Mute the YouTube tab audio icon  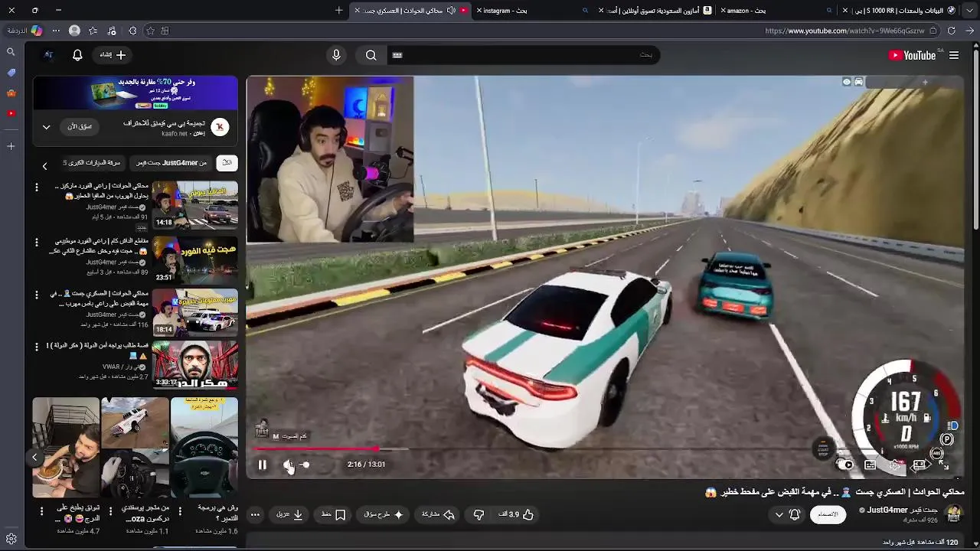[451, 11]
